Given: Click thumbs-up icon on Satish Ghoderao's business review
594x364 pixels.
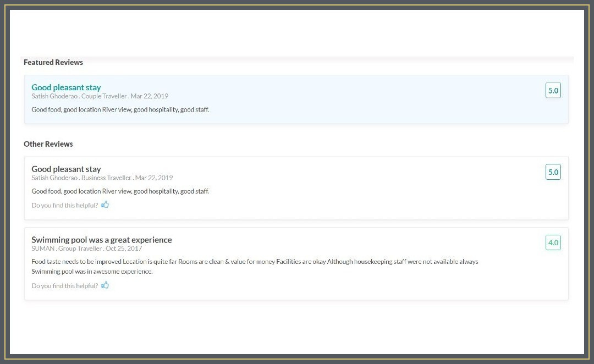Looking at the screenshot, I should pos(105,205).
